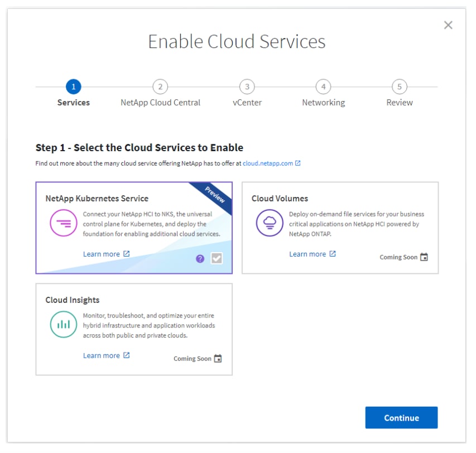
Task: Select step 4 Networking
Action: click(323, 87)
